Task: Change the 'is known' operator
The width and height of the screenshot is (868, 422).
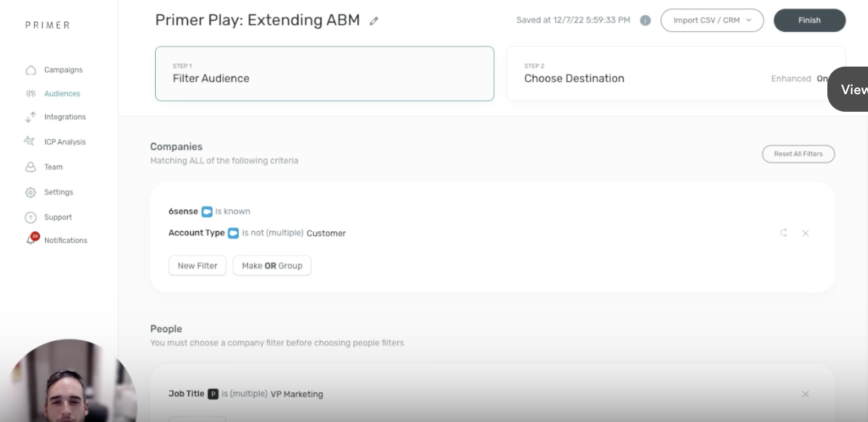Action: 233,212
